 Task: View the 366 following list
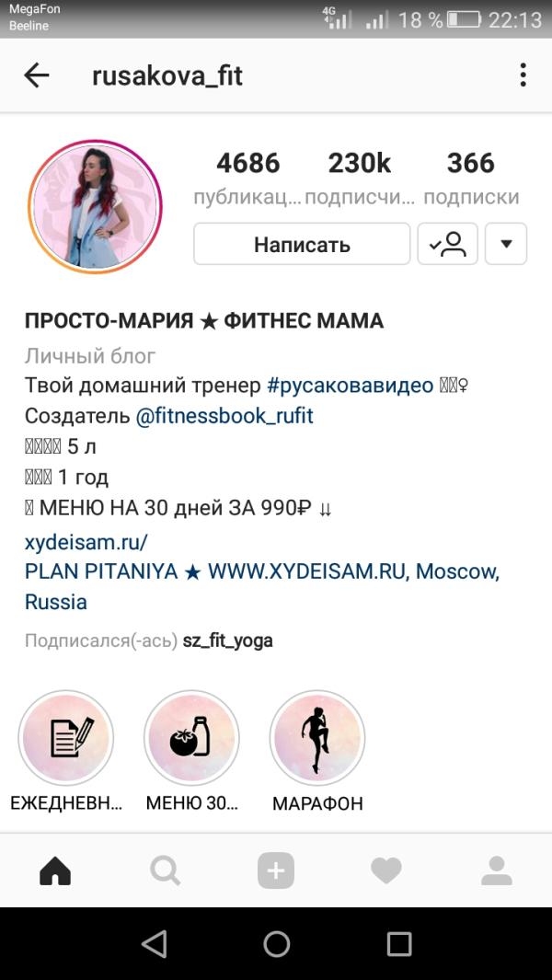(x=471, y=179)
